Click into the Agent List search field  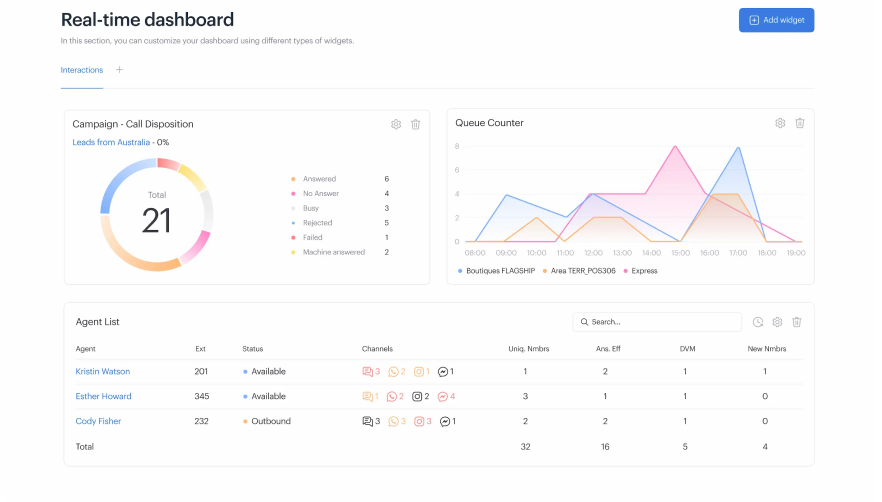[660, 322]
